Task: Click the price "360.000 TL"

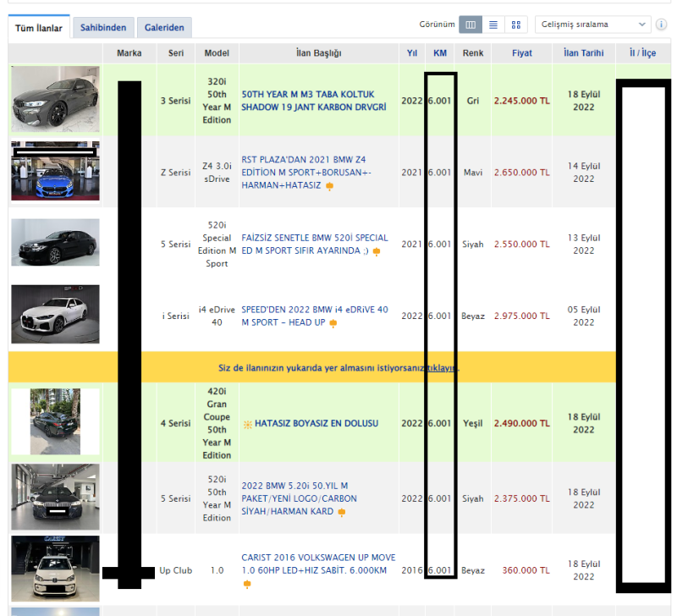Action: coord(526,570)
